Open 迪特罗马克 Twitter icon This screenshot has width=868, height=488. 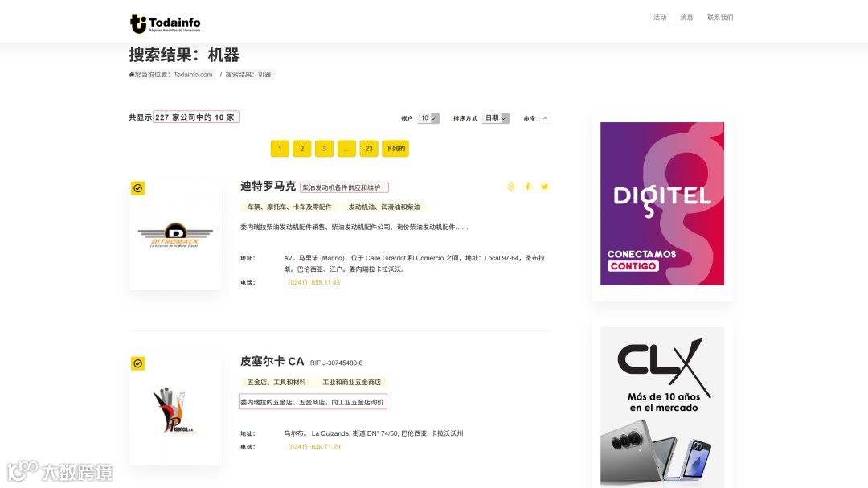[545, 187]
